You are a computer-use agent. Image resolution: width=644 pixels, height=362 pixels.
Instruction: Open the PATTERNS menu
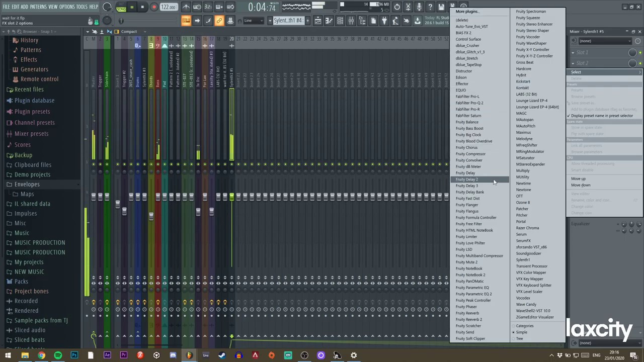coord(38,7)
